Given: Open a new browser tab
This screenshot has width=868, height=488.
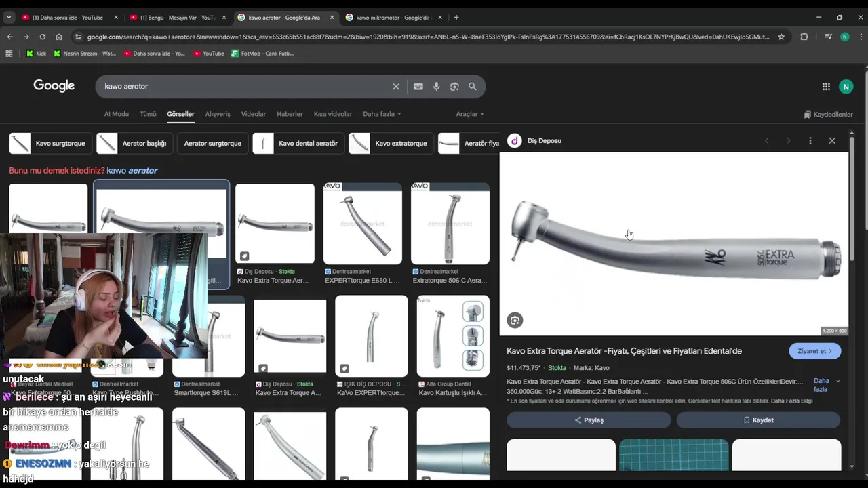Looking at the screenshot, I should (456, 17).
